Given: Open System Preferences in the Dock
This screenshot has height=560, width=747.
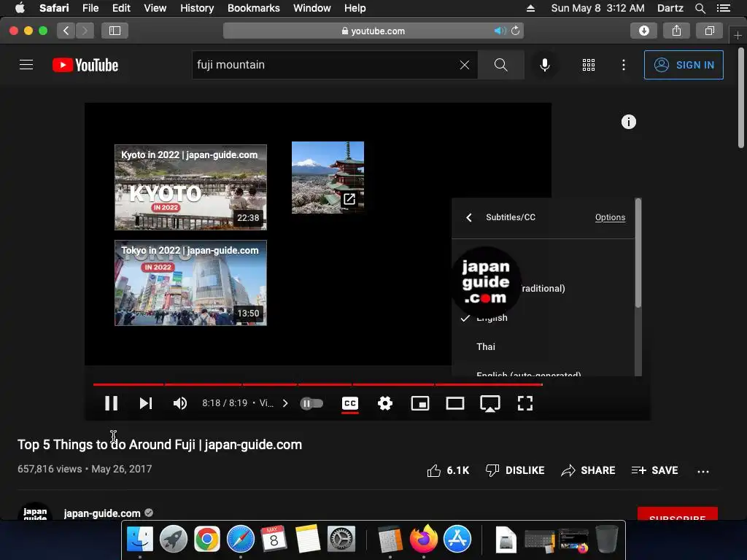Looking at the screenshot, I should click(341, 539).
